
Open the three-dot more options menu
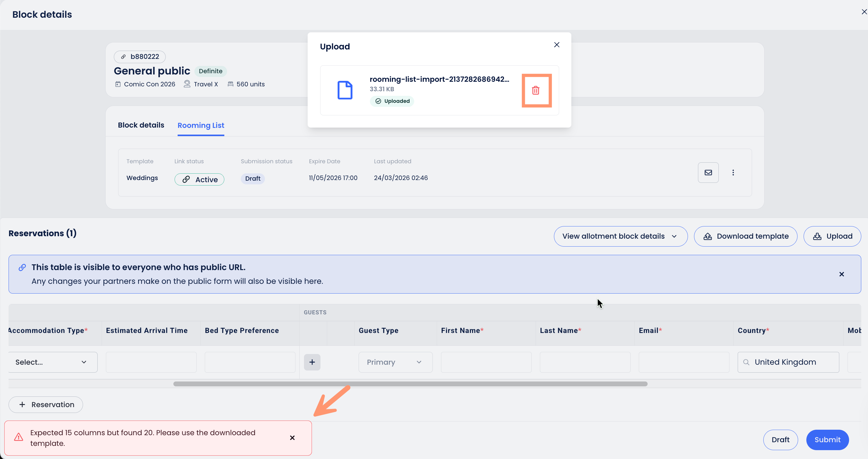coord(733,172)
